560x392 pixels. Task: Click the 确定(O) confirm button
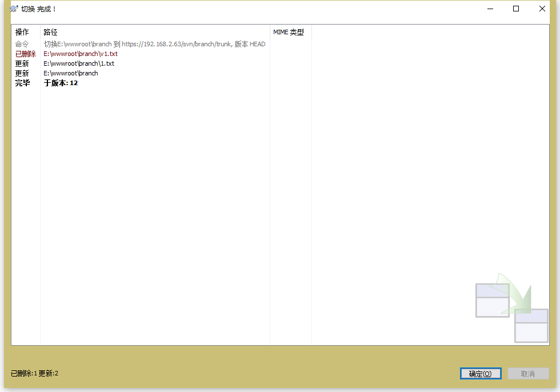click(x=481, y=374)
